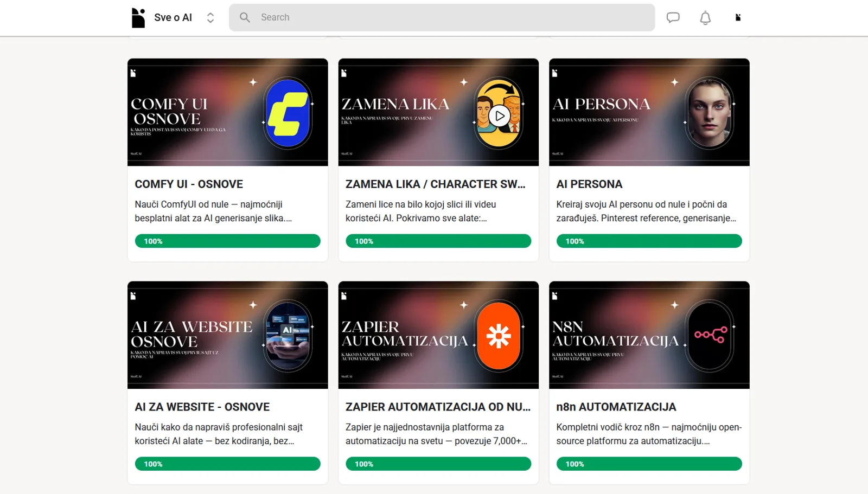Open the COMFY UI - OSNOVE title

coord(189,184)
